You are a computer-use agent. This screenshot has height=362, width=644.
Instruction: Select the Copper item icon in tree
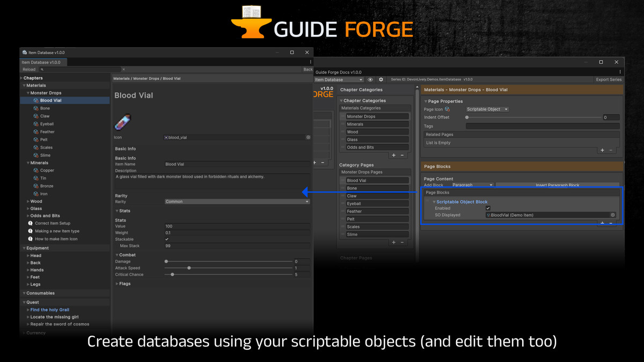tap(36, 171)
